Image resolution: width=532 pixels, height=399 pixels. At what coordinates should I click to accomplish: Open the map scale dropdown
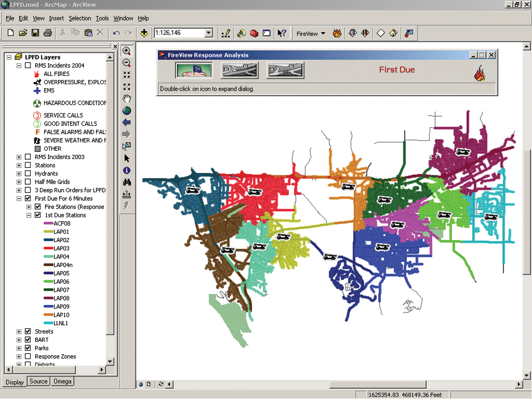click(209, 33)
